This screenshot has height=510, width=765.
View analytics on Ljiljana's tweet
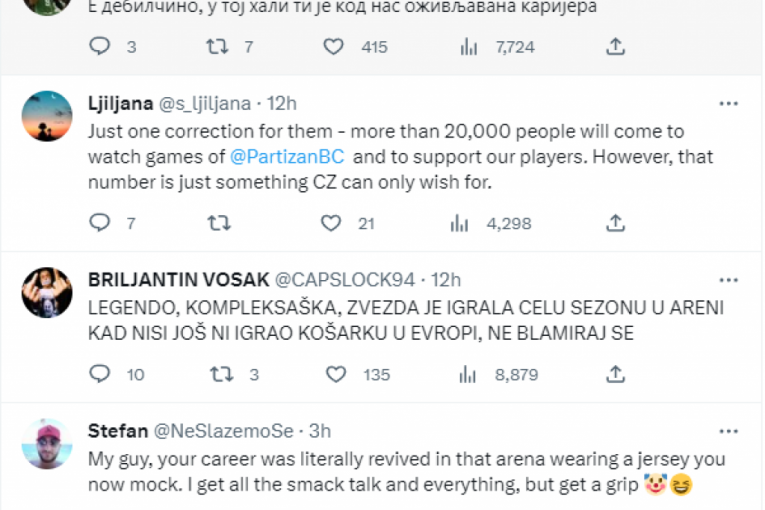click(x=460, y=225)
